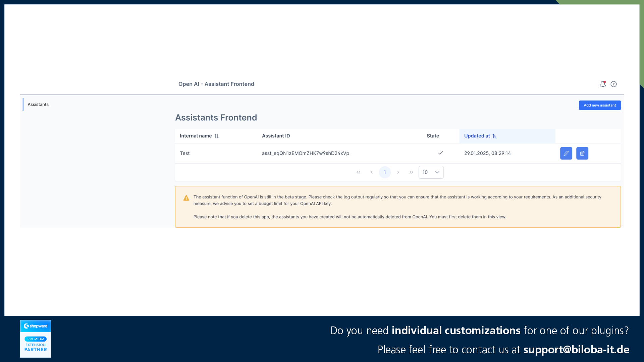
Task: Click the Assistant ID column header
Action: pyautogui.click(x=339, y=136)
